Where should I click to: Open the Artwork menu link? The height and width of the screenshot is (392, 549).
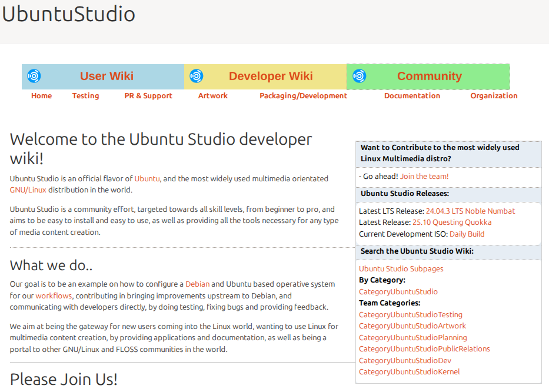212,95
